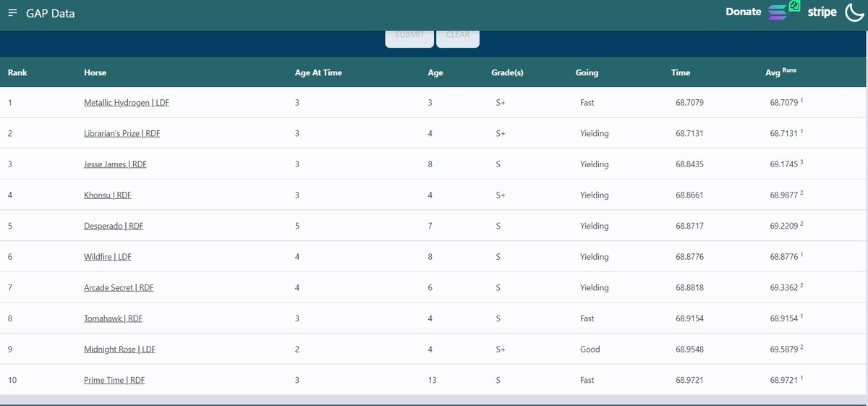Viewport: 868px width, 406px height.
Task: Click the S+ grade for Midnight Rose
Action: tap(501, 349)
